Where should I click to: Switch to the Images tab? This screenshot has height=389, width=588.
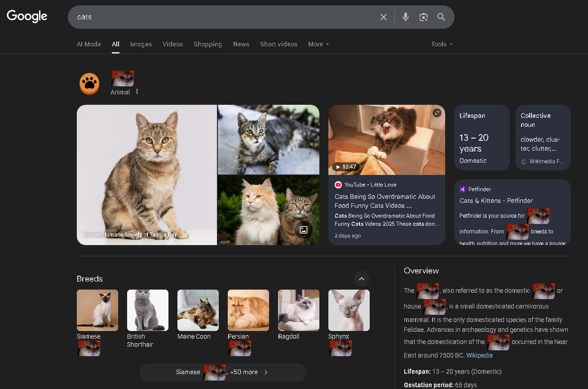click(141, 44)
